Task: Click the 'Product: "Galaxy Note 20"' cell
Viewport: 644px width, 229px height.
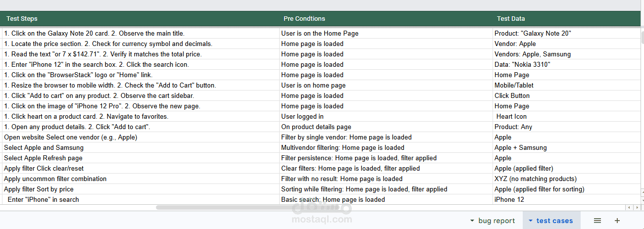Action: tap(533, 33)
